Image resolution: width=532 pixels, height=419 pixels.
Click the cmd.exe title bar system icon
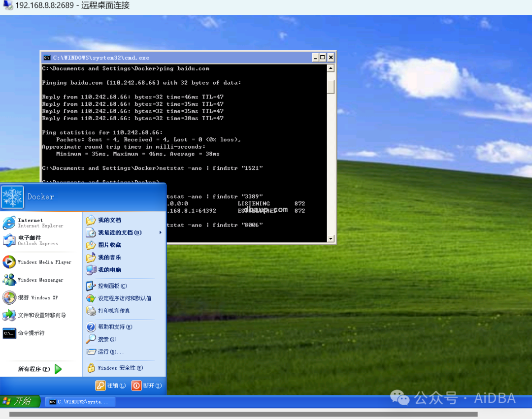[47, 58]
